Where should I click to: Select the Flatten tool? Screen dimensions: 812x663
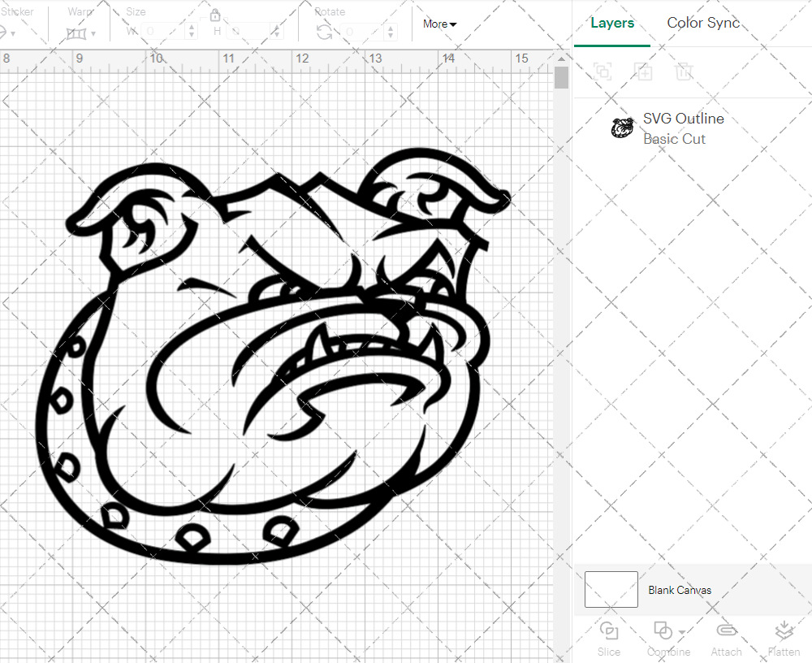pos(784,638)
